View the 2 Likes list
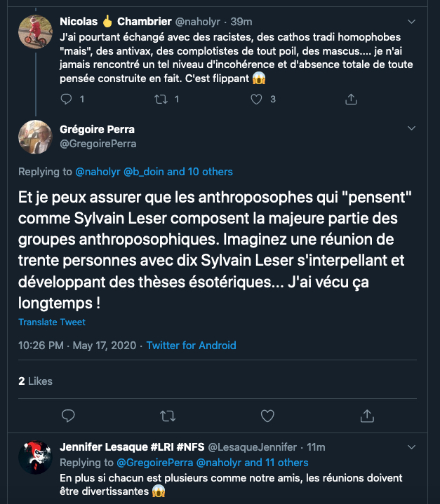Image resolution: width=440 pixels, height=504 pixels. pos(35,381)
